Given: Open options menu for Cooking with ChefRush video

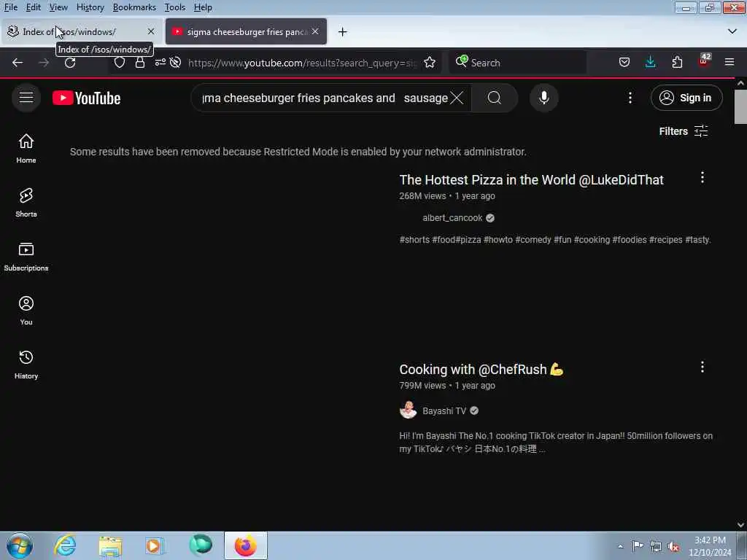Looking at the screenshot, I should pos(703,367).
